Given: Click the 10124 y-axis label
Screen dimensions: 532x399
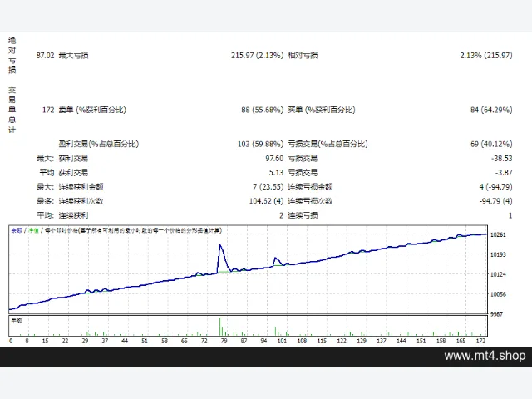Looking at the screenshot, I should tap(498, 274).
